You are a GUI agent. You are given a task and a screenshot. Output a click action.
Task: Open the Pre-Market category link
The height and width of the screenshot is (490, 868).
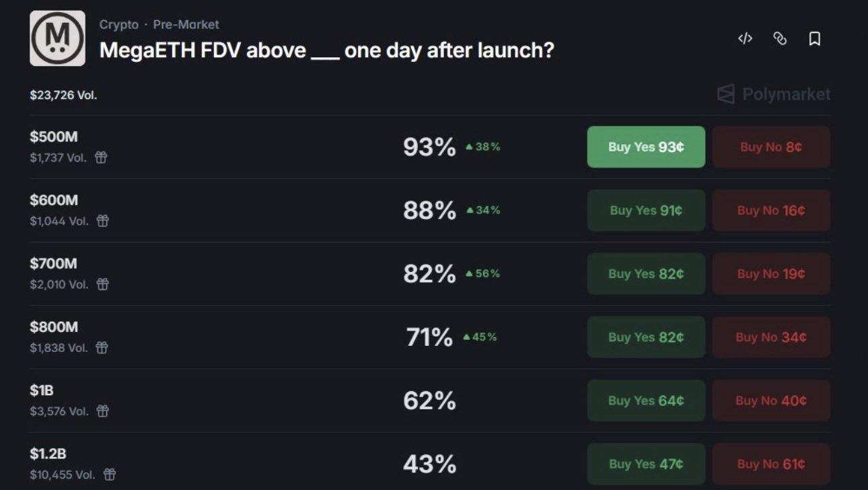pyautogui.click(x=186, y=25)
